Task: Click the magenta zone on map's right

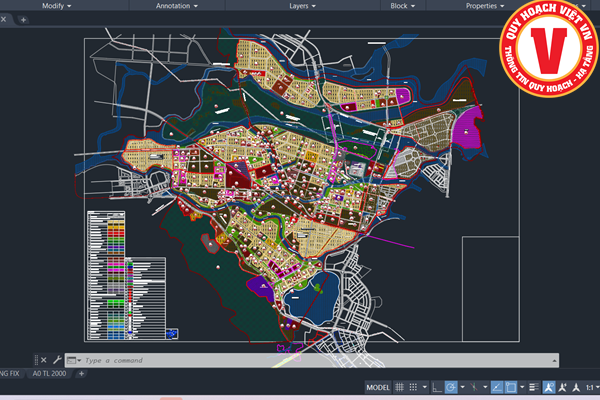Action: pos(467,130)
